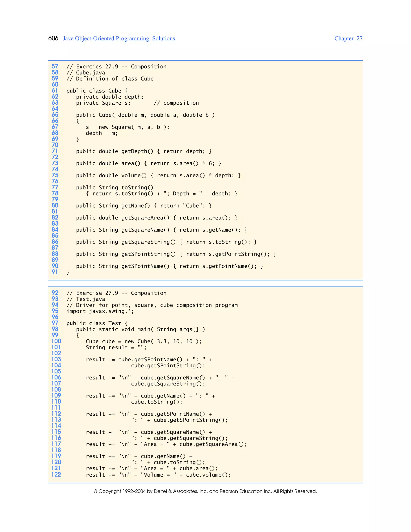This screenshot has width=411, height=532.
Task: Click '// Driver for point, square, cube' comment
Action: (152, 305)
